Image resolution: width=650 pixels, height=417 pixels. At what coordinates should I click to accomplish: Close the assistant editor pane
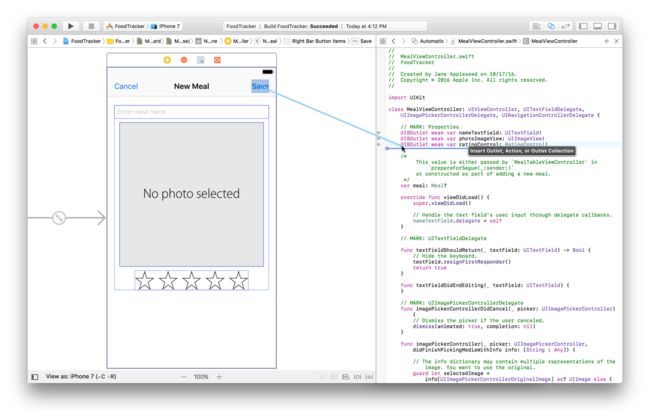tap(616, 41)
